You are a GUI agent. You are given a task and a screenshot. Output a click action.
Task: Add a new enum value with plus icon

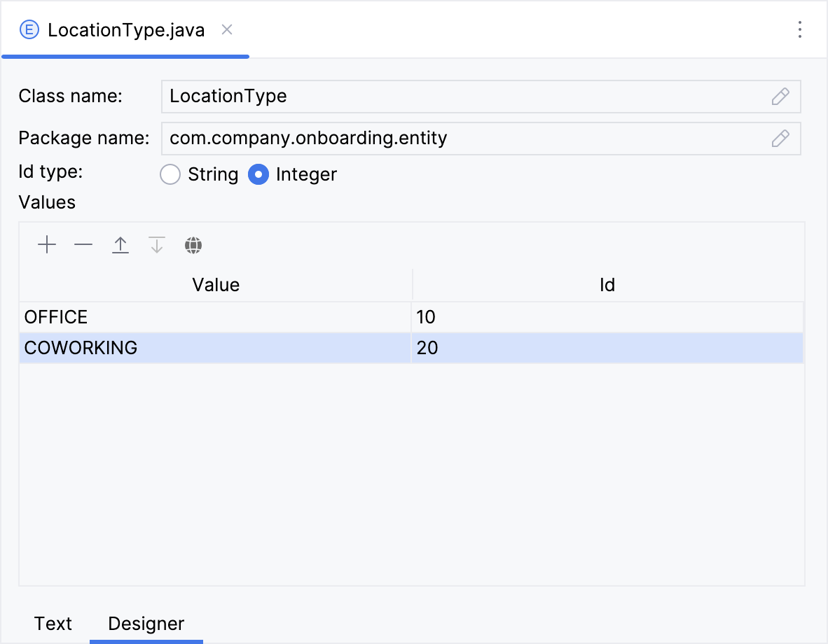click(47, 245)
